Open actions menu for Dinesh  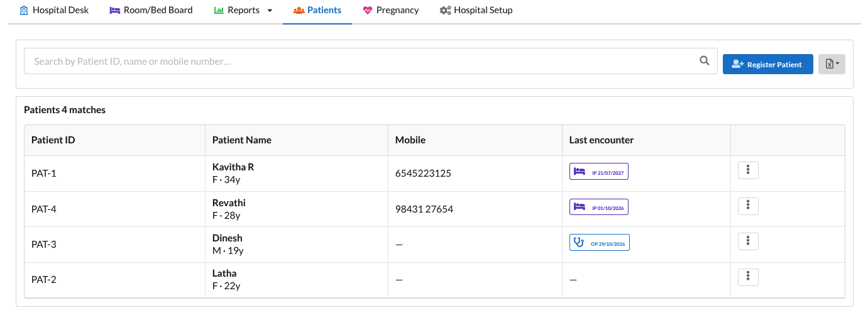(x=748, y=241)
